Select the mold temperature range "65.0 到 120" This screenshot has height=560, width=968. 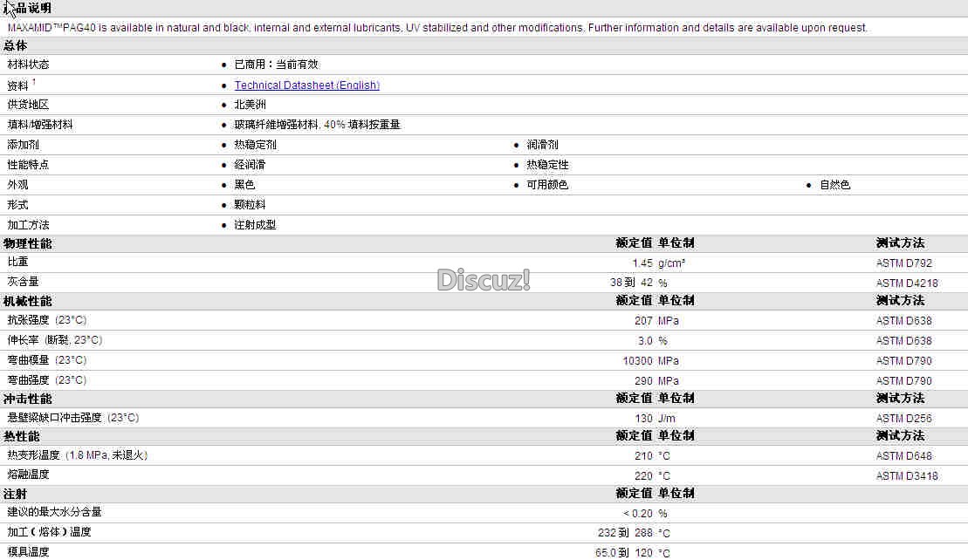(624, 553)
